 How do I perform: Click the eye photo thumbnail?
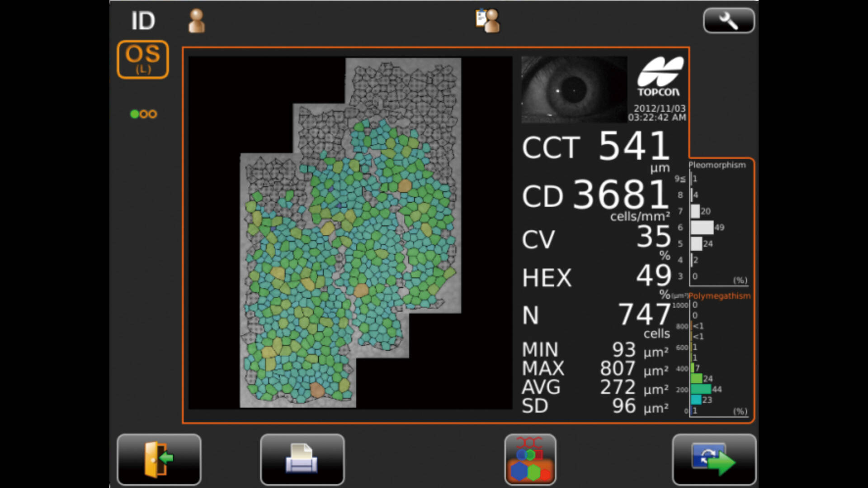[574, 89]
